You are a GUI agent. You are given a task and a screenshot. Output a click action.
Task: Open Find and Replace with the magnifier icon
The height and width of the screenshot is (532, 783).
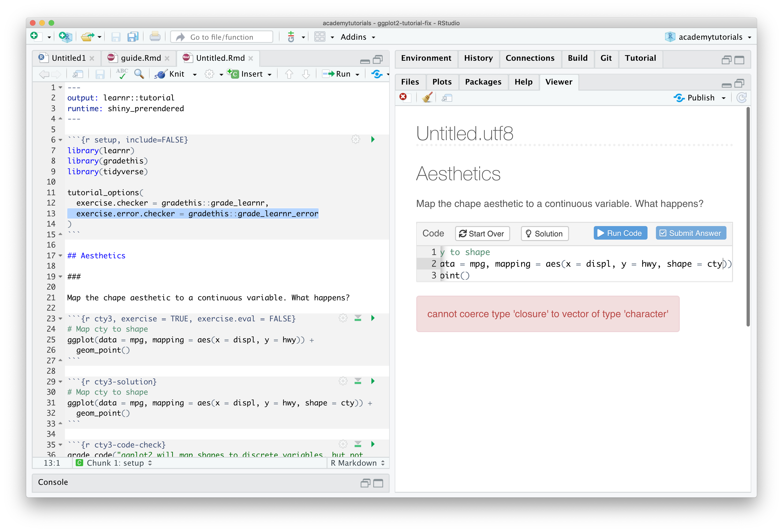click(139, 74)
